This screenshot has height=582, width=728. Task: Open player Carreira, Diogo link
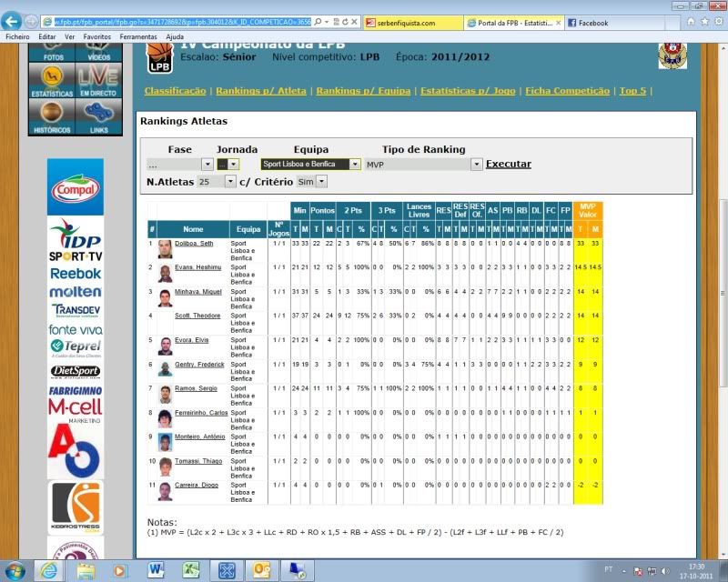(197, 485)
